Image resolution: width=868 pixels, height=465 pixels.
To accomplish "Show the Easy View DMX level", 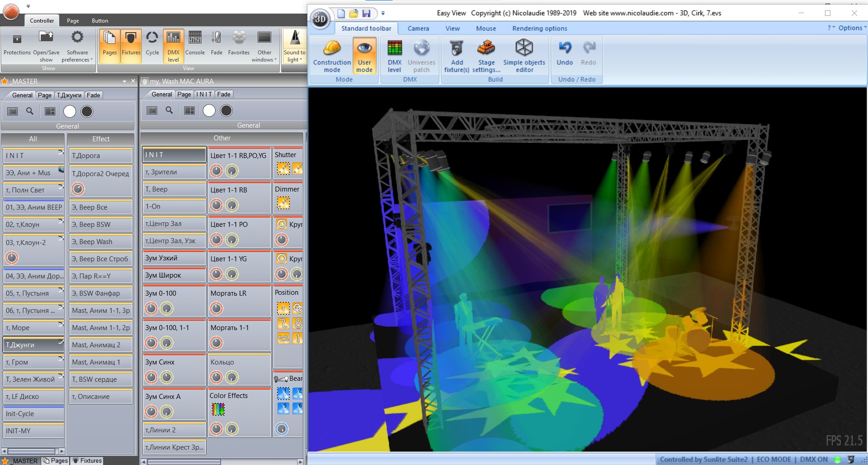I will tap(394, 56).
